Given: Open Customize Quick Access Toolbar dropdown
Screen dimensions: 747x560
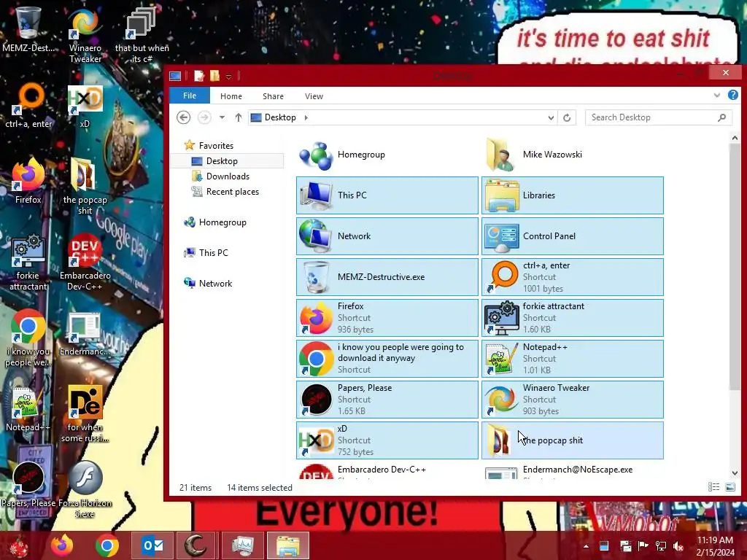Looking at the screenshot, I should click(228, 77).
